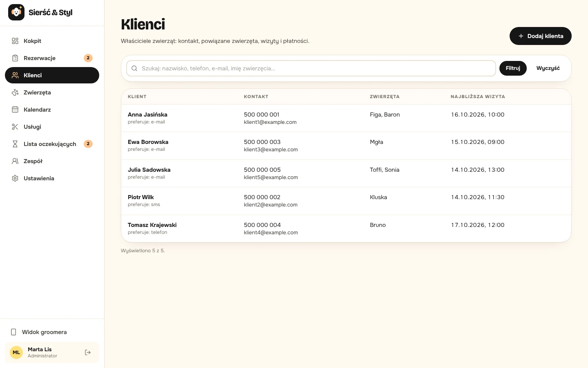This screenshot has height=368, width=588.
Task: Open client Ewa Borowska
Action: (x=148, y=142)
